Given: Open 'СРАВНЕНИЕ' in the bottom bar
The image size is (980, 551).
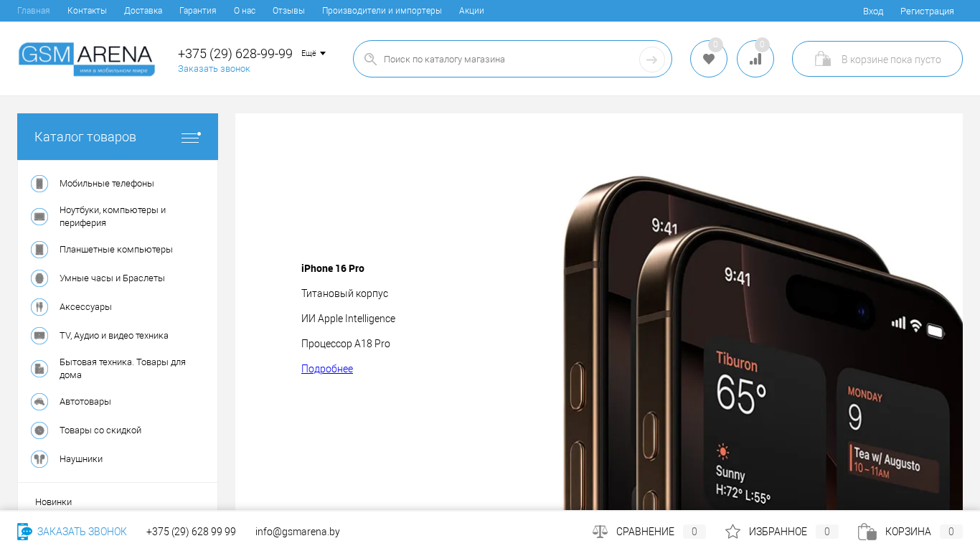Looking at the screenshot, I should coord(645,532).
